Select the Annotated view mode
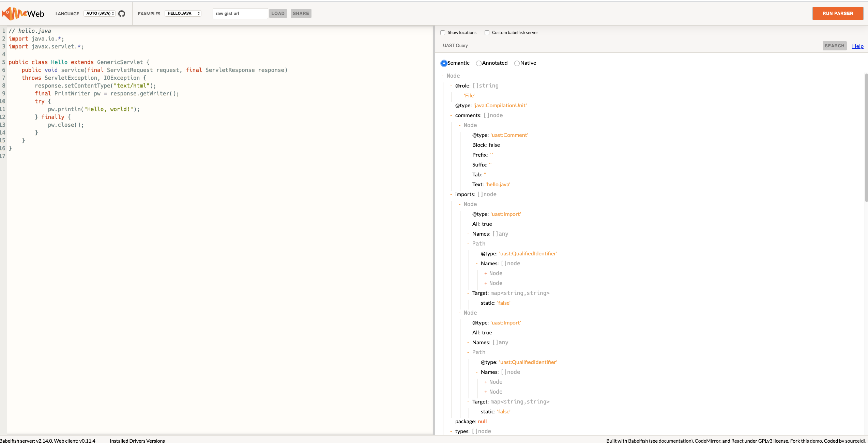 click(478, 63)
